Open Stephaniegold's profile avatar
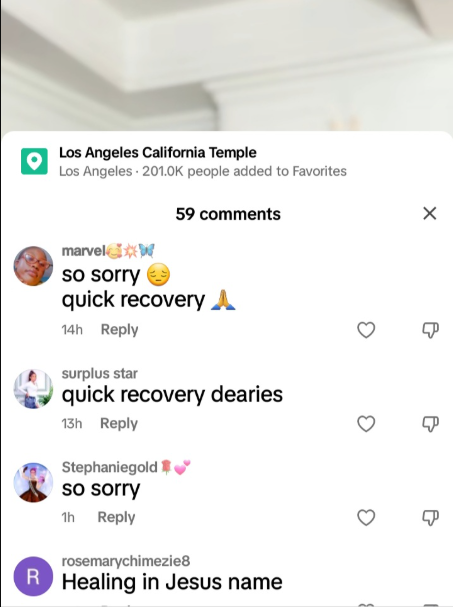453x607 pixels. pos(33,482)
